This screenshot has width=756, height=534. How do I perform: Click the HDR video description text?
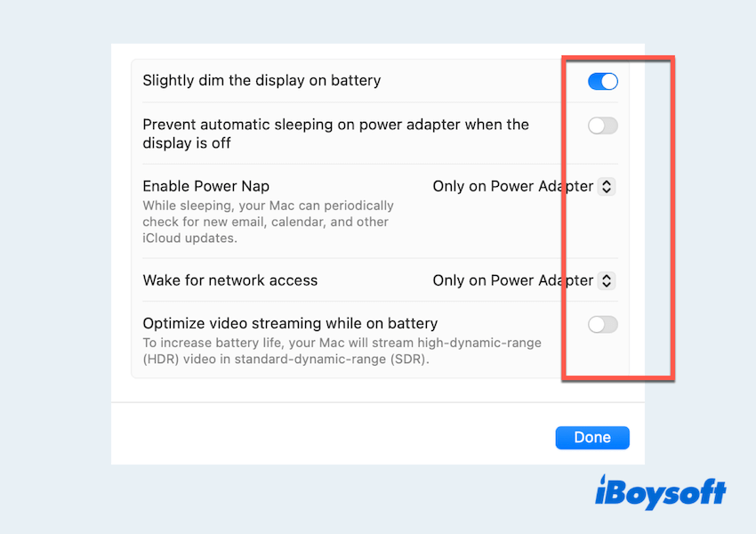(342, 351)
